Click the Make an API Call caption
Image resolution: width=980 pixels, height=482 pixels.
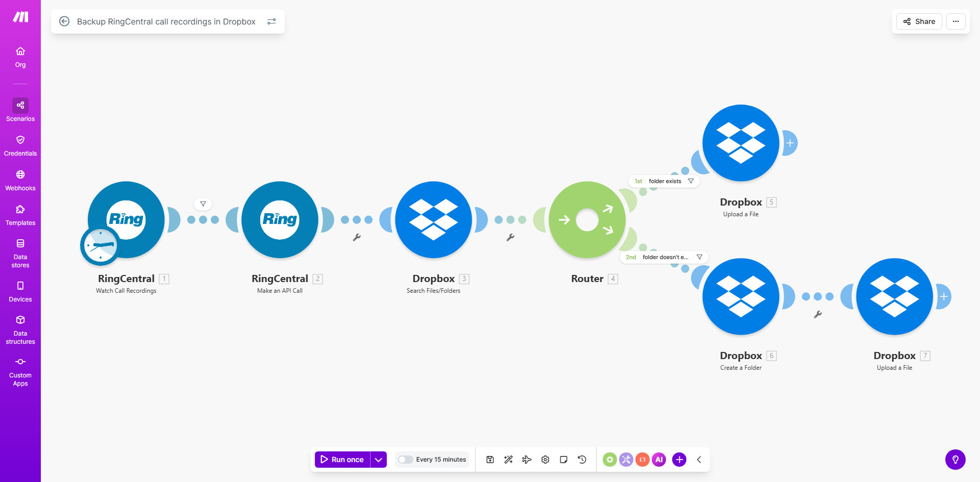click(280, 291)
